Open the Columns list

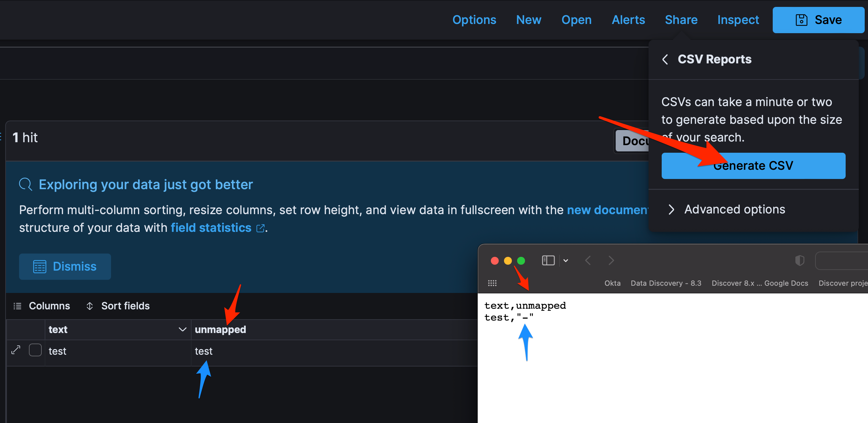41,306
